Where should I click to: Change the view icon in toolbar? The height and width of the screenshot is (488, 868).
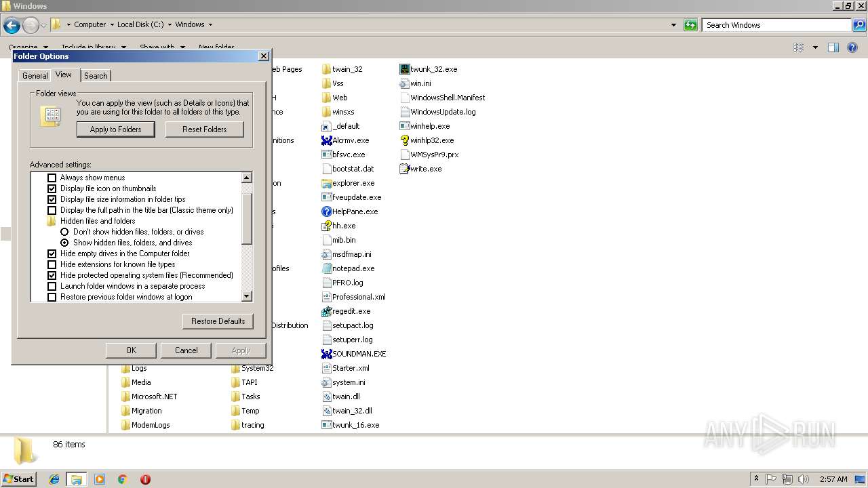coord(799,47)
